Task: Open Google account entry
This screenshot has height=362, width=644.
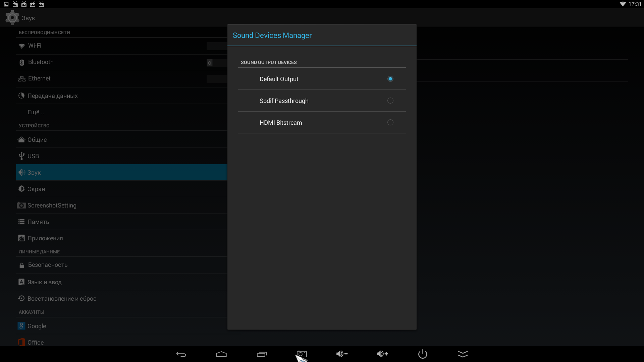Action: click(37, 326)
